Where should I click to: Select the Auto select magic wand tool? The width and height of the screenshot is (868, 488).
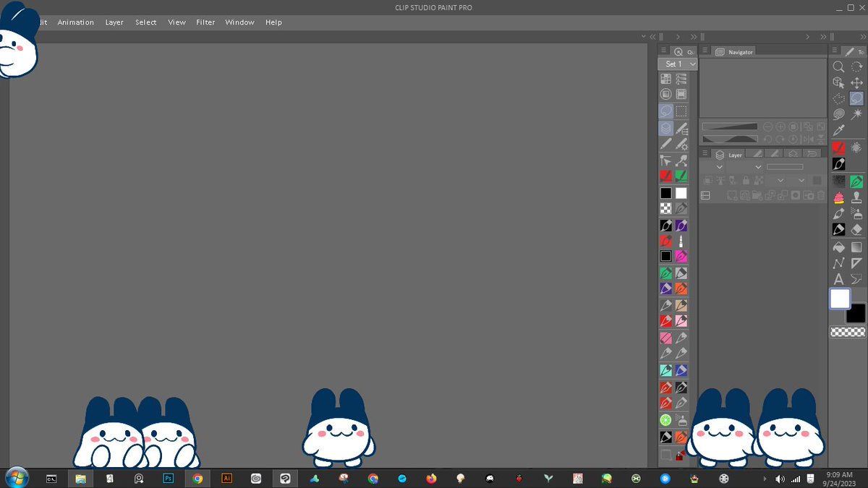tap(857, 114)
